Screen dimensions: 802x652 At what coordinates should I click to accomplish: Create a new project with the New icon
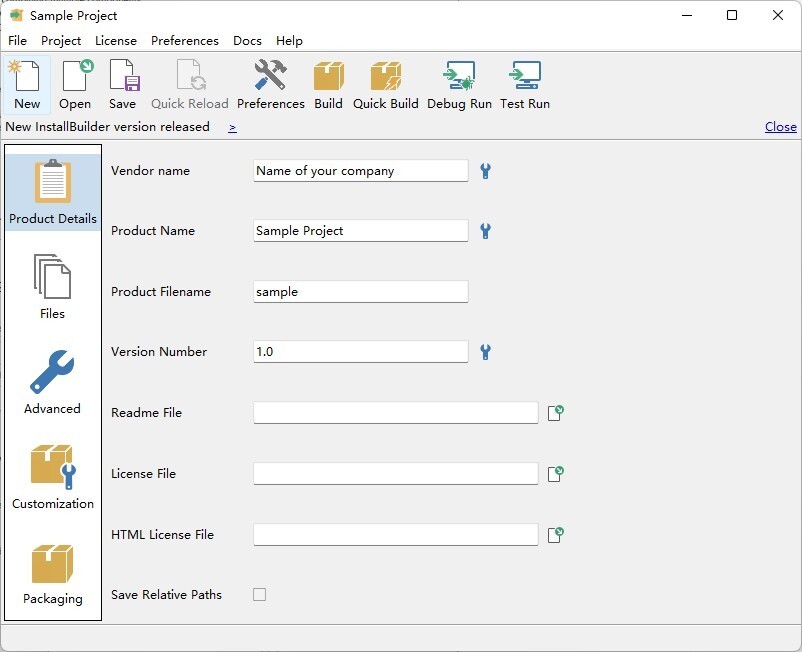click(x=25, y=84)
